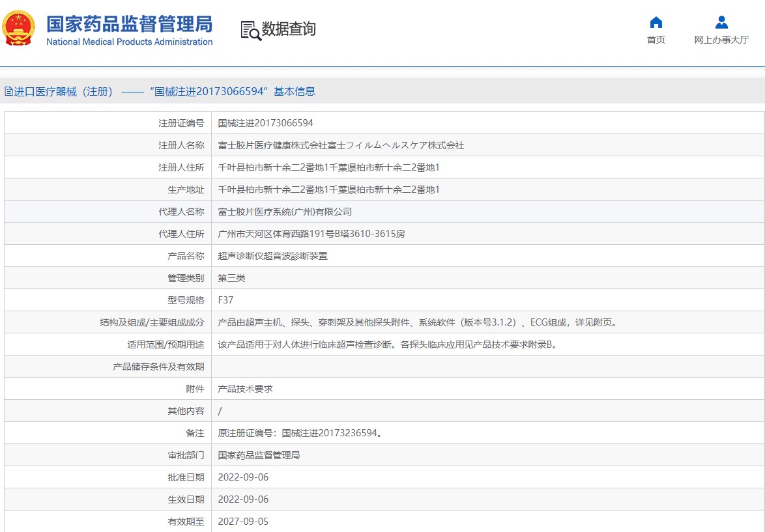Screen dimensions: 765x532
Task: Select 生产地址 address value
Action: point(328,189)
